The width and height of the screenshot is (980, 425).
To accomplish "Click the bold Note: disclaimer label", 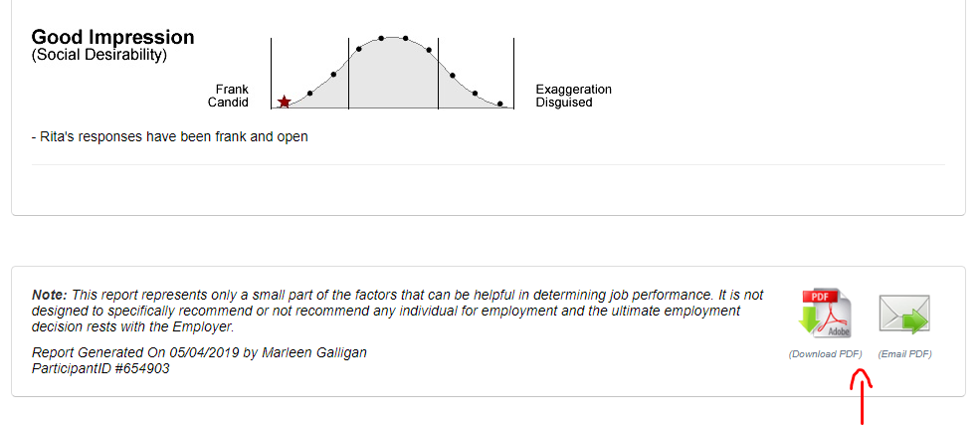I will point(50,295).
